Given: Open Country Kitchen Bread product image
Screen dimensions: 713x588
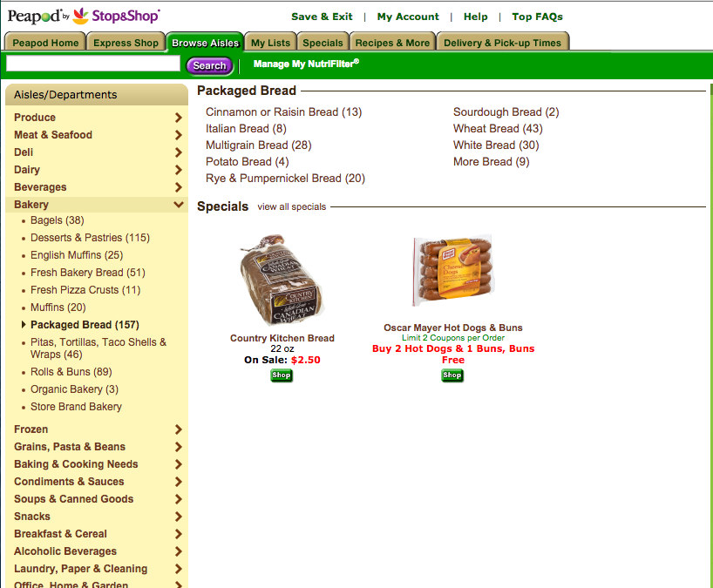Looking at the screenshot, I should [282, 280].
